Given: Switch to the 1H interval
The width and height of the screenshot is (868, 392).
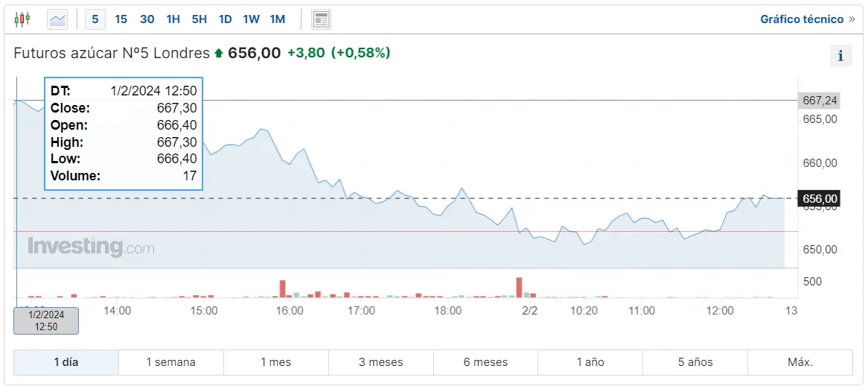Looking at the screenshot, I should (x=173, y=19).
